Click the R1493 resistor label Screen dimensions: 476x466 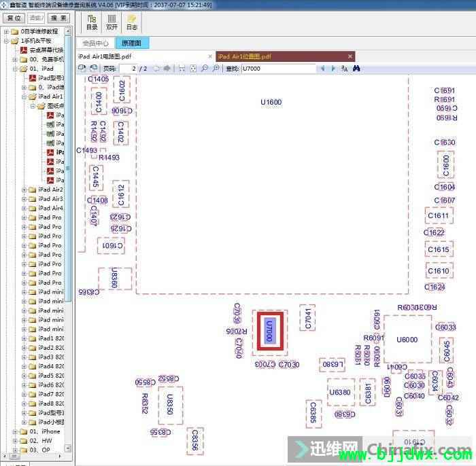coord(109,158)
